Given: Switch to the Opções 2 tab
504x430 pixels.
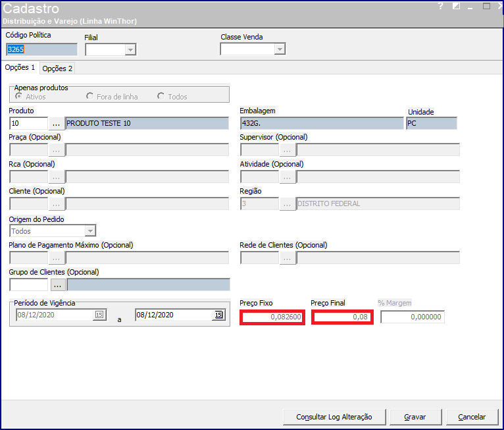Looking at the screenshot, I should pyautogui.click(x=57, y=68).
